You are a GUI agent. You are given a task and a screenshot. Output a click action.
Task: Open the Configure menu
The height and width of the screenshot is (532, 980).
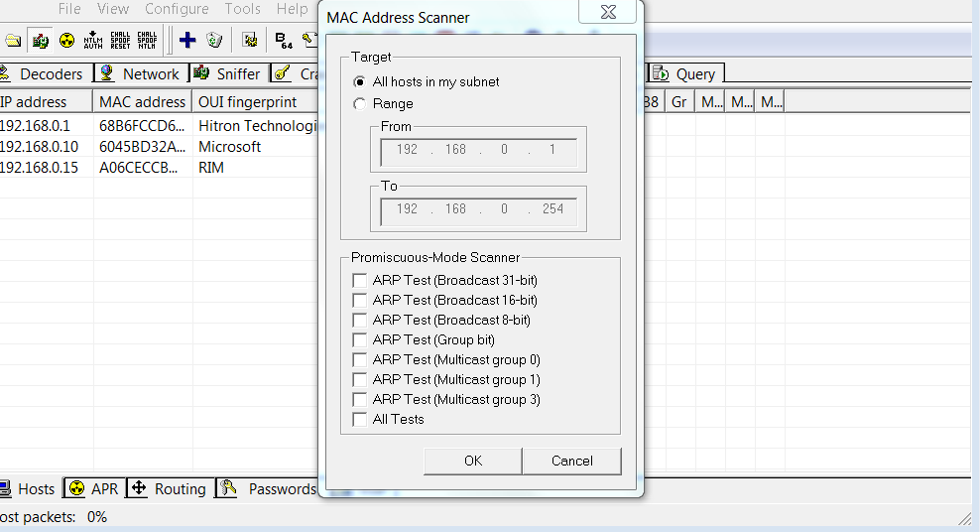(177, 9)
